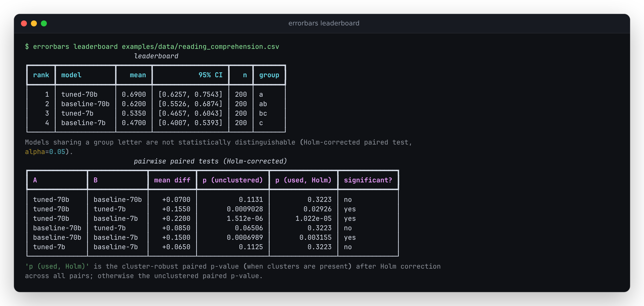This screenshot has width=644, height=306.
Task: Click the '95% CI' column header
Action: (x=211, y=75)
